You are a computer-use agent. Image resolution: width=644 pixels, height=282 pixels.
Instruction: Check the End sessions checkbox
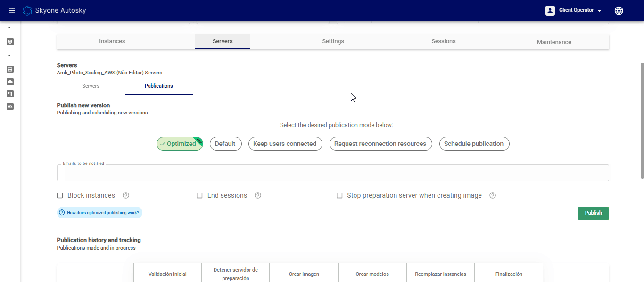tap(199, 195)
